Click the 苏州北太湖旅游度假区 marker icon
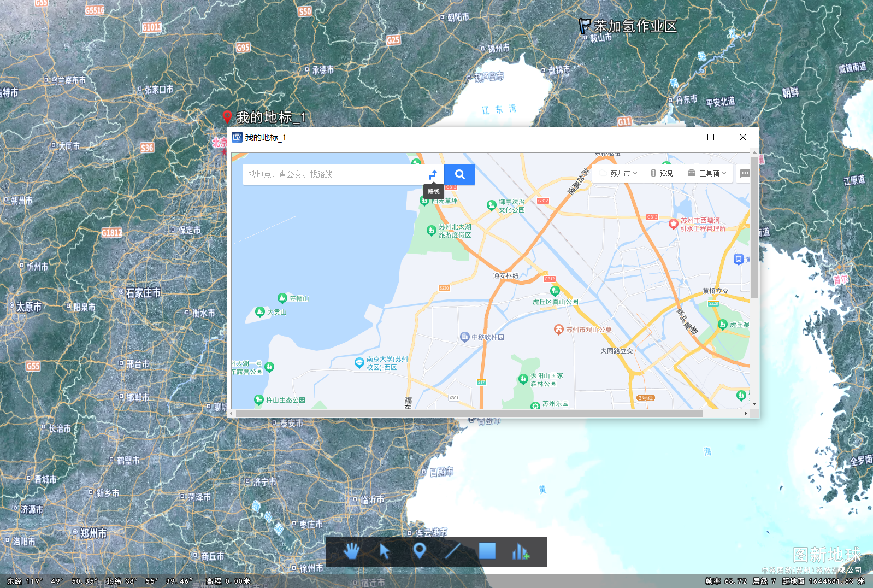This screenshot has height=588, width=873. 431,230
